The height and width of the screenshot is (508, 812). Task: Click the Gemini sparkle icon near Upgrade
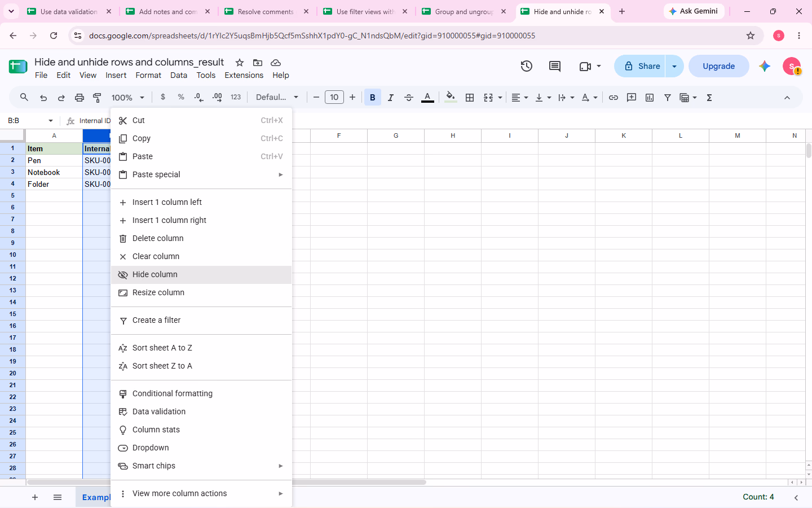(x=765, y=66)
